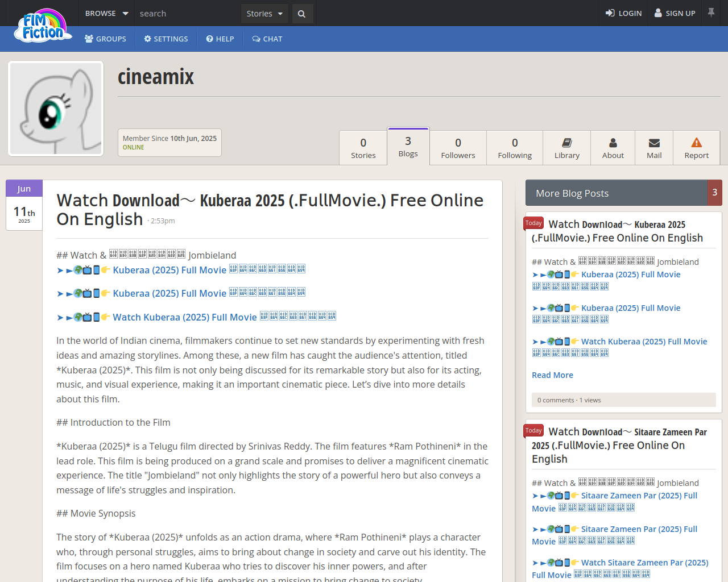Click the cineamix pony avatar image
The image size is (728, 582).
[56, 109]
